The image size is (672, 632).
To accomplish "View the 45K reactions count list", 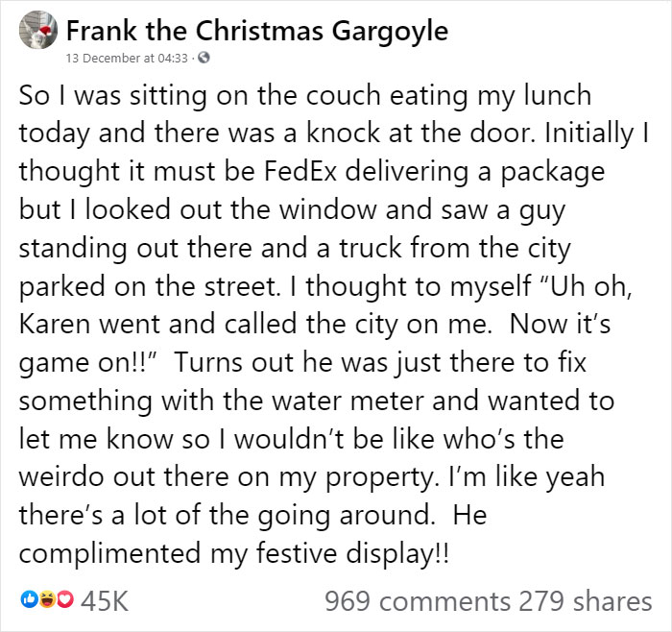I will click(x=105, y=600).
